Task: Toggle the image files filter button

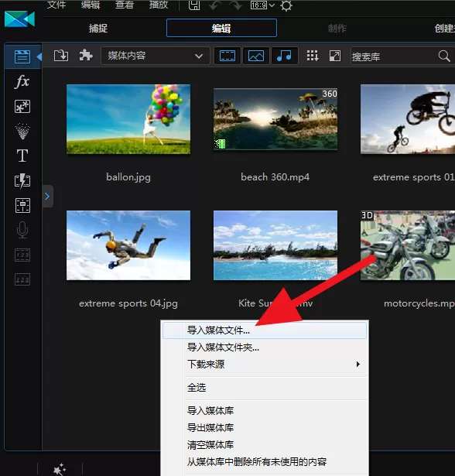Action: (256, 56)
